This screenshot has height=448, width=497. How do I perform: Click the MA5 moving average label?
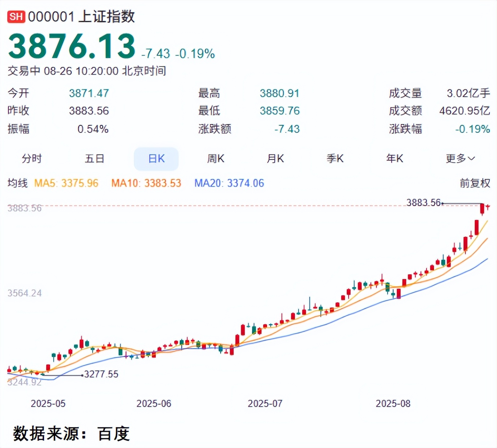coord(66,183)
